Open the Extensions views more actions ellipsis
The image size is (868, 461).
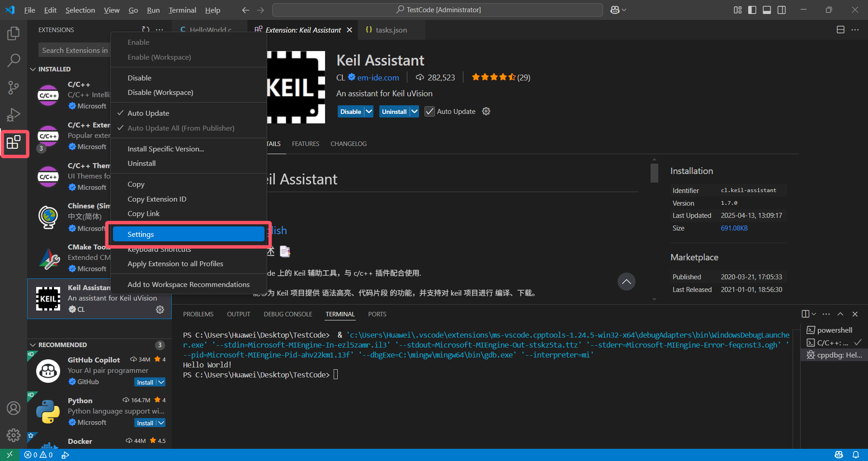pyautogui.click(x=160, y=29)
